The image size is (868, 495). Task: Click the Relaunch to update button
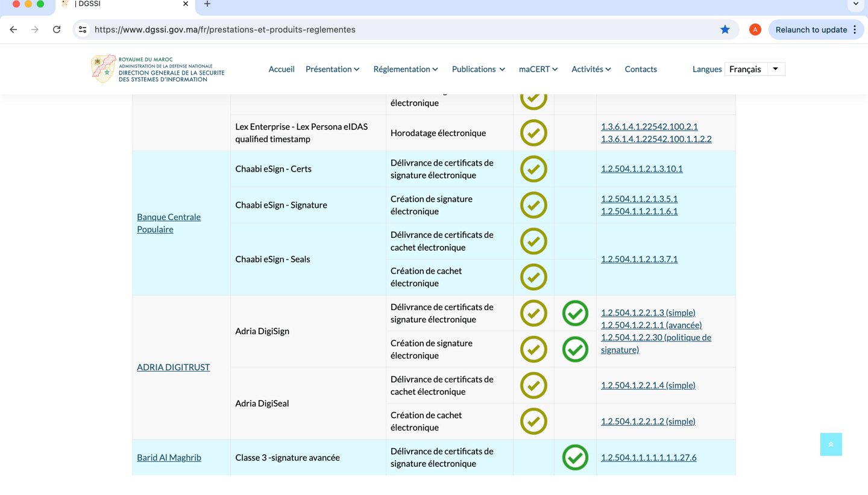pyautogui.click(x=816, y=30)
